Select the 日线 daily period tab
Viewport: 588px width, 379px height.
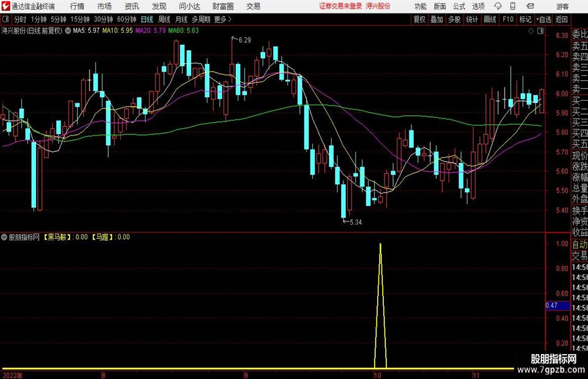147,19
